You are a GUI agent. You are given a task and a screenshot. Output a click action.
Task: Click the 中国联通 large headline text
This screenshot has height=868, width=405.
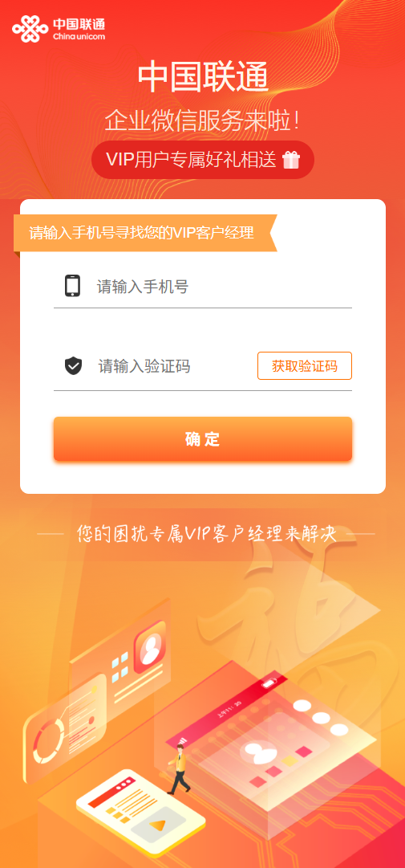(x=203, y=78)
